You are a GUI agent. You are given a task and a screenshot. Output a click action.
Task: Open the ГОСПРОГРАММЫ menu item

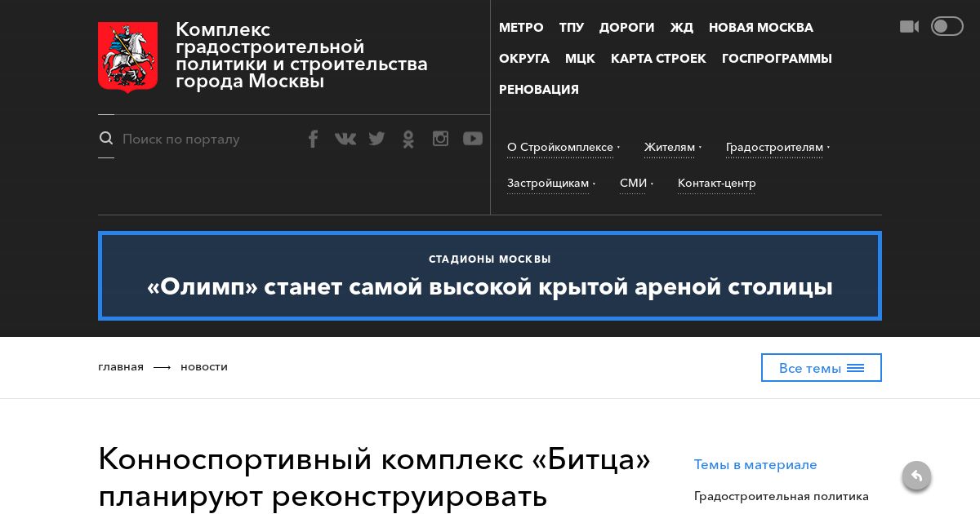click(x=777, y=59)
